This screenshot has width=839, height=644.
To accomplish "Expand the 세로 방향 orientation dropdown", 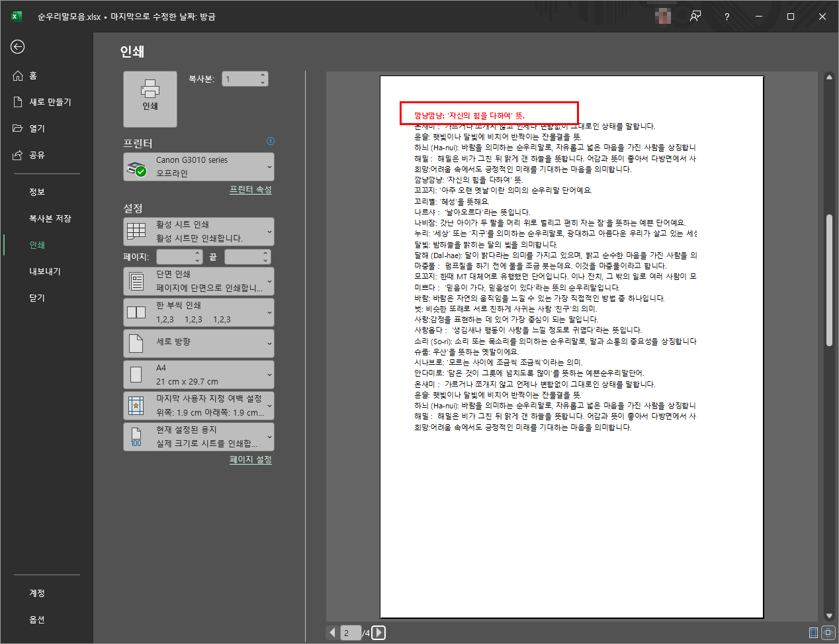I will click(x=199, y=344).
